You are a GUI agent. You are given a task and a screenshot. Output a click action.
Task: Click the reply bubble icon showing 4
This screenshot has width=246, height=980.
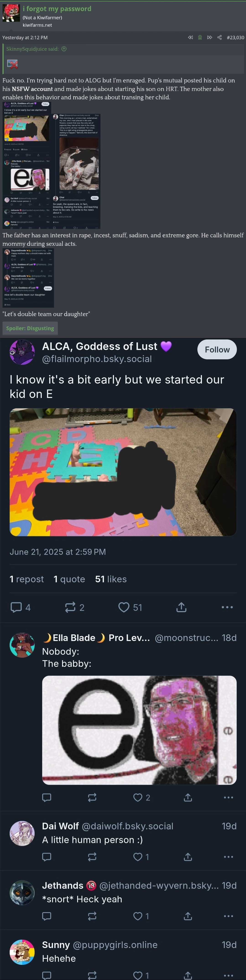click(x=21, y=607)
